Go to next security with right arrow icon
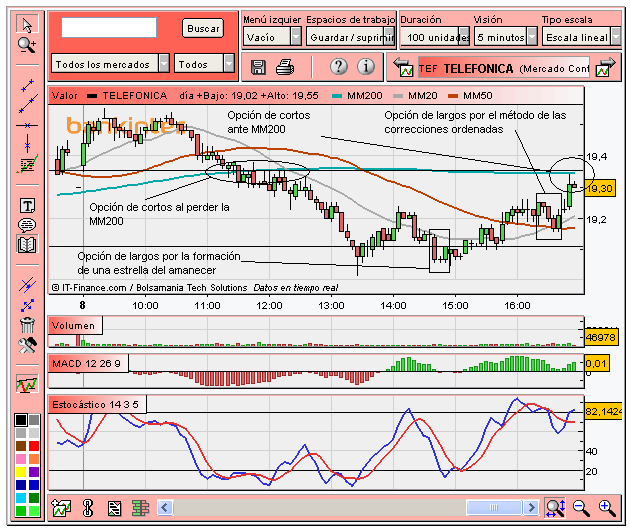 606,67
